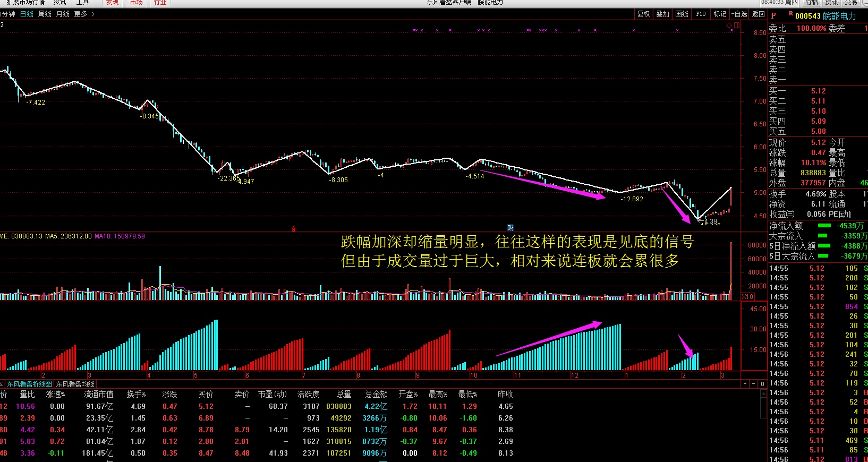868x462 pixels.
Task: Click the plus zoom icon below chart
Action: click(x=745, y=383)
